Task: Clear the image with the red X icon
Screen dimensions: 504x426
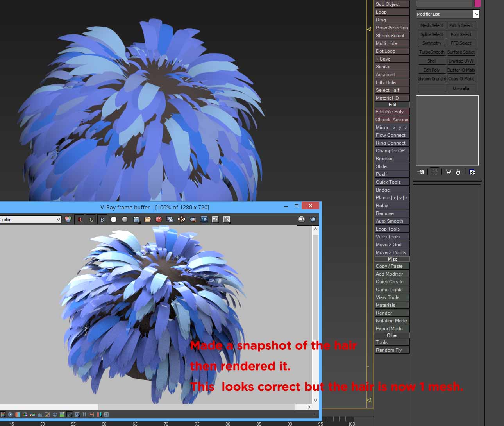Action: click(159, 219)
